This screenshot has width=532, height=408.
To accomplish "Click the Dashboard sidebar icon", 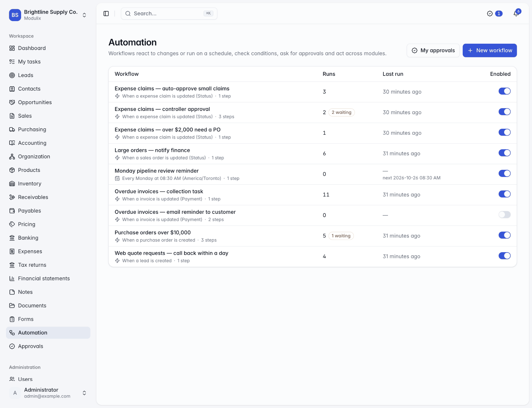I will pyautogui.click(x=12, y=48).
